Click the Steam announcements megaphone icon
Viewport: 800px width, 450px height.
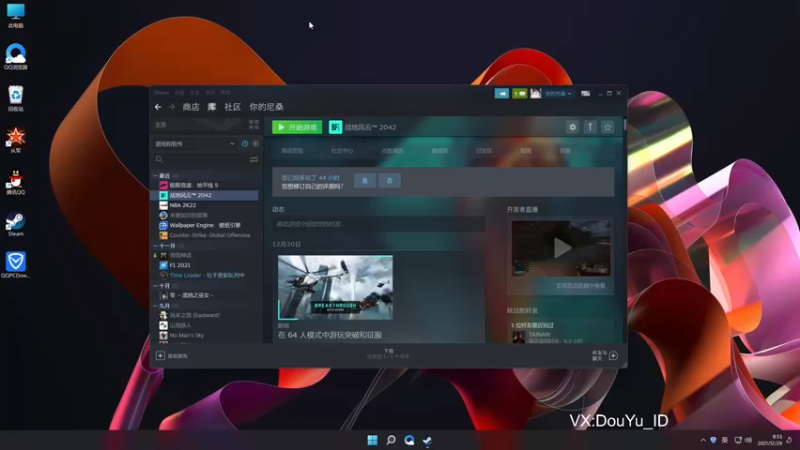[x=502, y=93]
